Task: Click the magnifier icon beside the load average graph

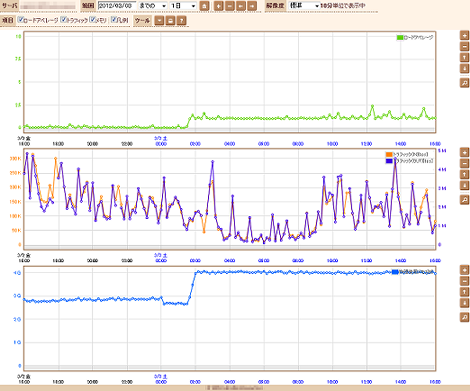Action: pyautogui.click(x=464, y=83)
